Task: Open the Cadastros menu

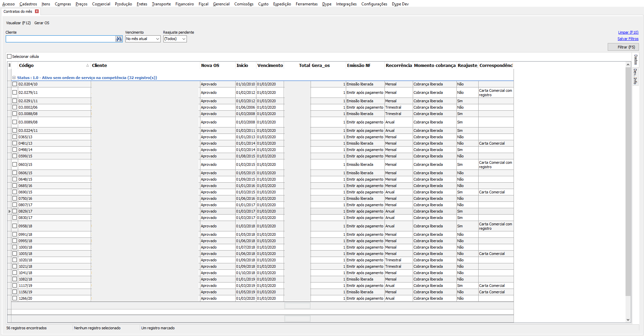Action: click(x=28, y=4)
